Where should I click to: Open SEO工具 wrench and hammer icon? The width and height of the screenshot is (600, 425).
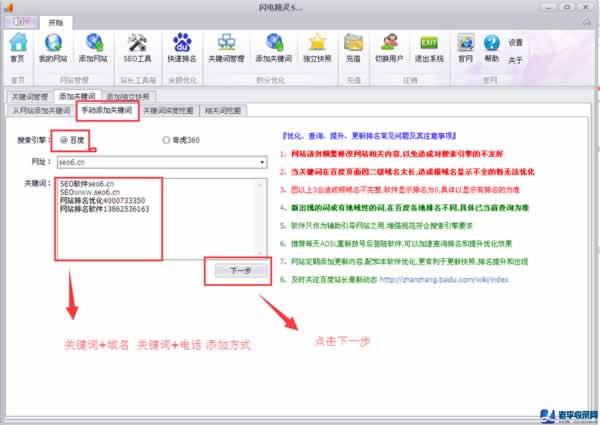coord(137,47)
